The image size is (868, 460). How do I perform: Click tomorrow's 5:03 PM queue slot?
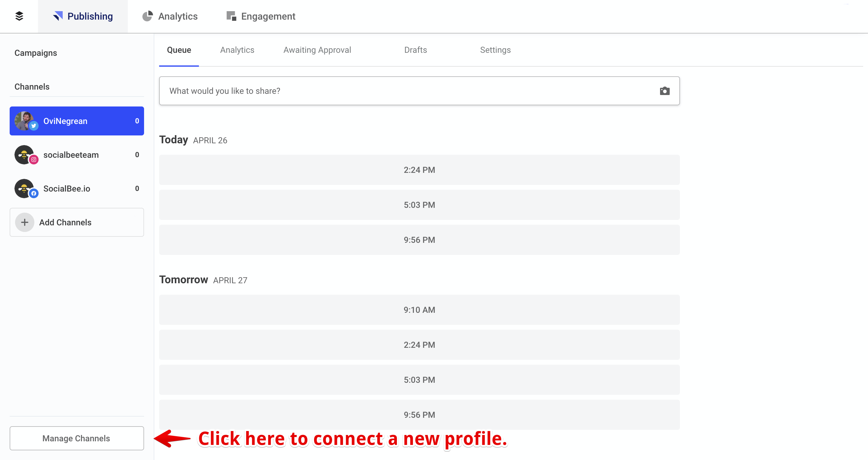(419, 380)
